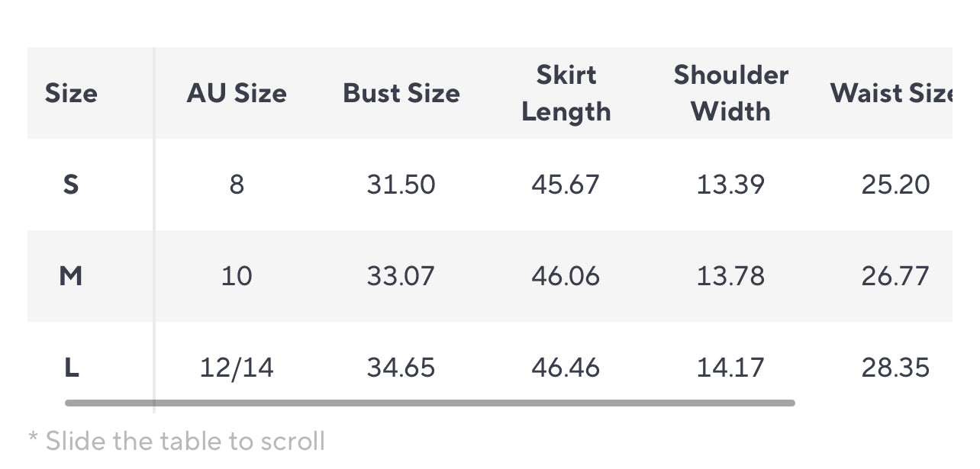Click bust size 33.07 cell
The height and width of the screenshot is (469, 980).
point(401,276)
